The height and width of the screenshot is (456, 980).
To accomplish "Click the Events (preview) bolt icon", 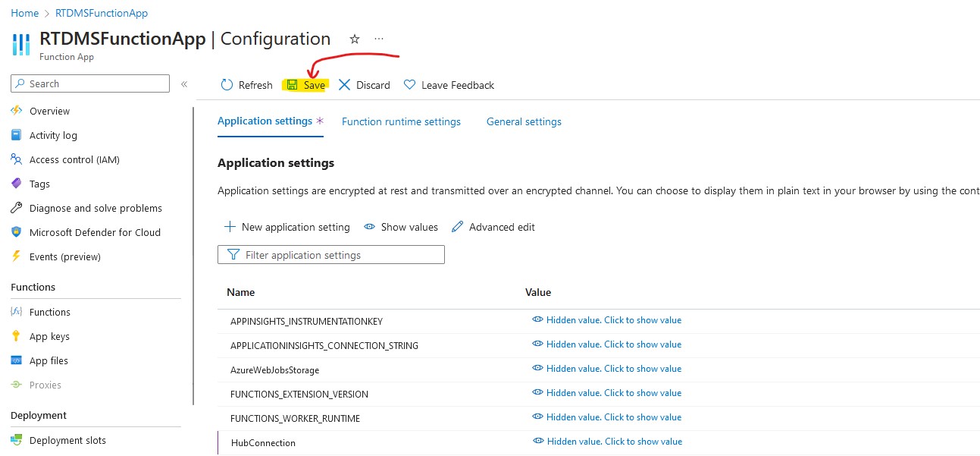I will click(17, 256).
